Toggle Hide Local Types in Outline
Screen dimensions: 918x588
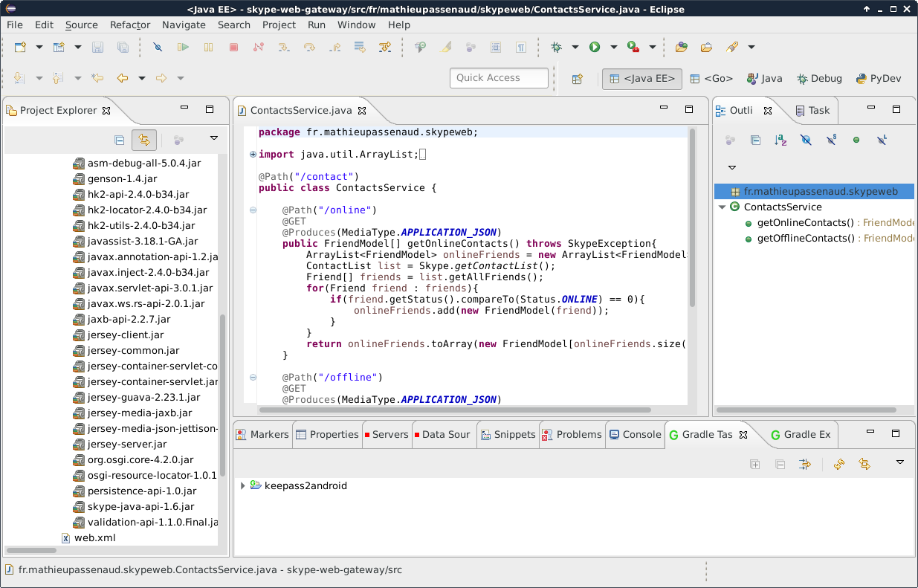pyautogui.click(x=882, y=140)
